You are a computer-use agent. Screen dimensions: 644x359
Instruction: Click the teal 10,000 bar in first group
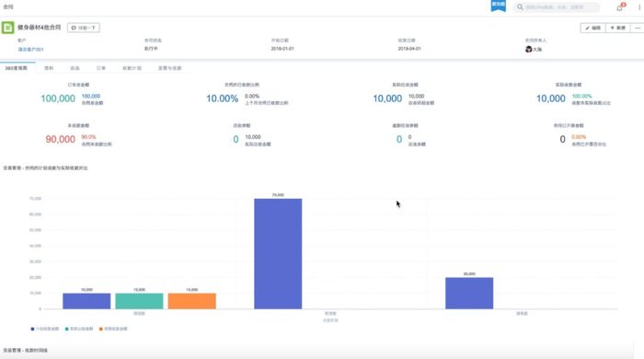point(139,301)
